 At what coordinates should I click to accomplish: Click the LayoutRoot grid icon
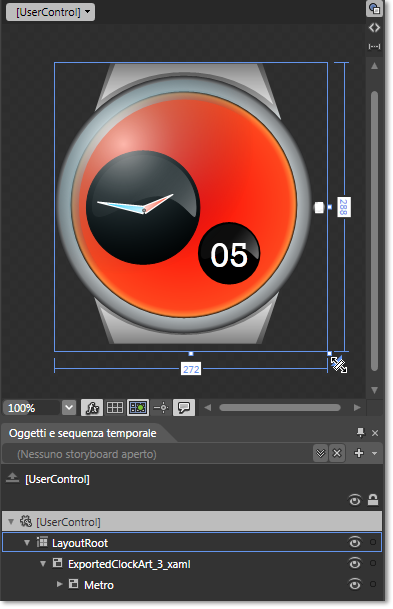[42, 542]
